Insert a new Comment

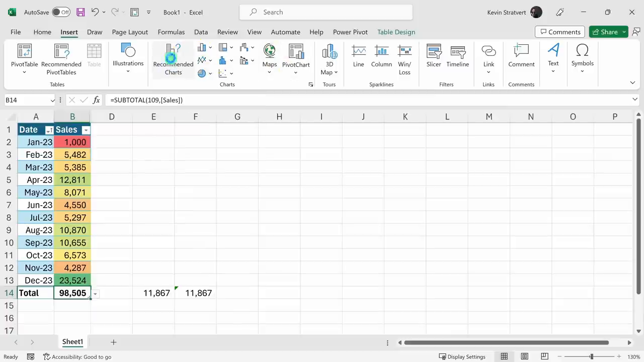click(521, 55)
